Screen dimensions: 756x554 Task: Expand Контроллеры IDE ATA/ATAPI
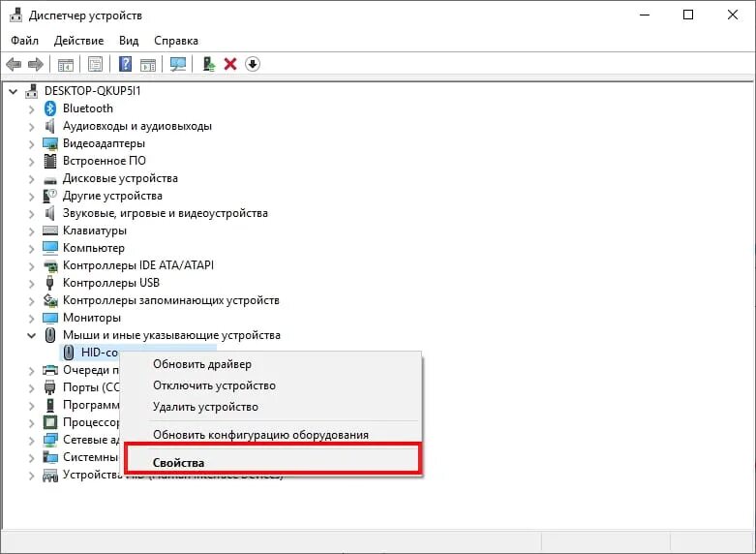coord(32,265)
